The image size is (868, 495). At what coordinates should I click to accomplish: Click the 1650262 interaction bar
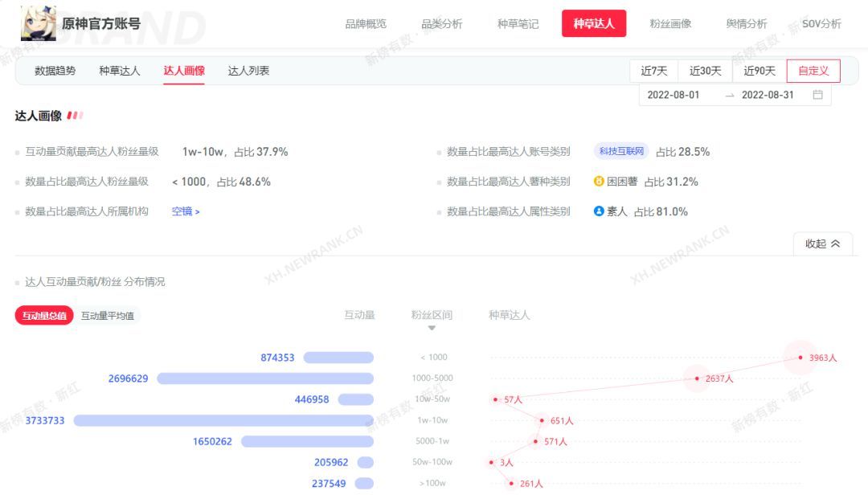(307, 441)
